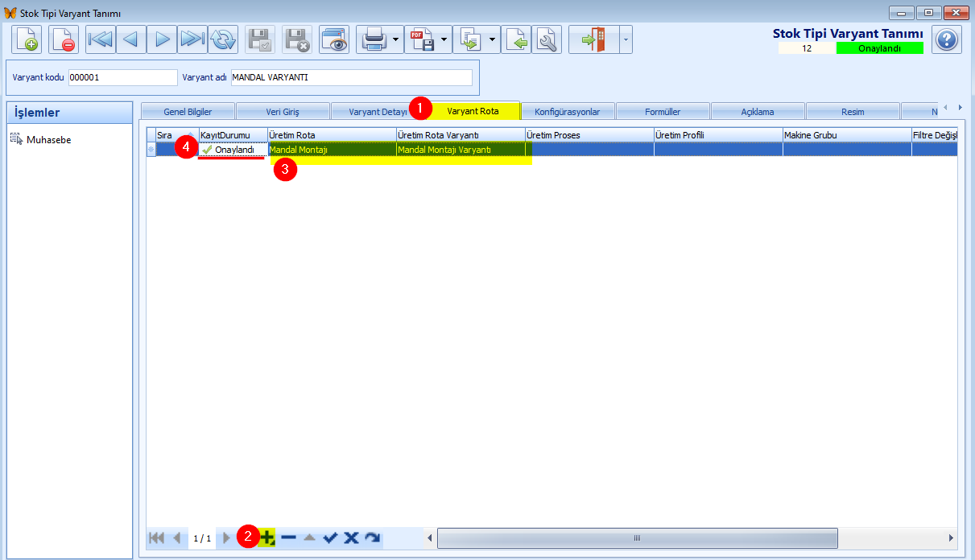Click the grid row indicator asterisk
Viewport: 975px width, 560px height.
pos(151,149)
